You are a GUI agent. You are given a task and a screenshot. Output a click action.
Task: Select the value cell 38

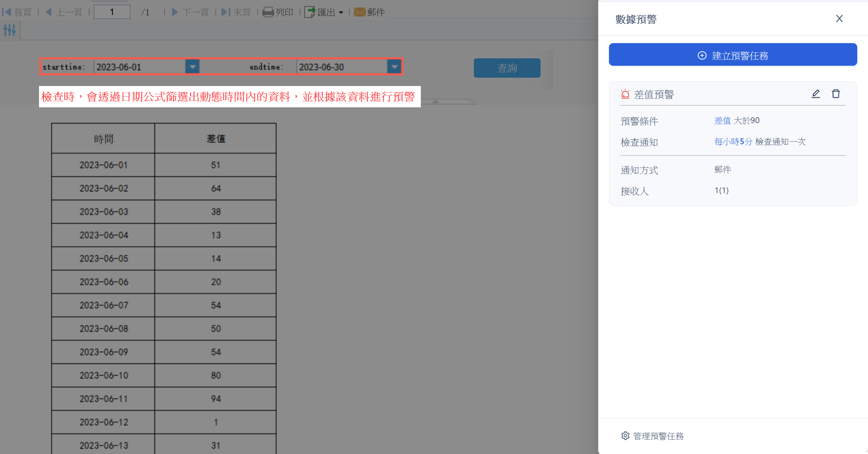tap(215, 212)
